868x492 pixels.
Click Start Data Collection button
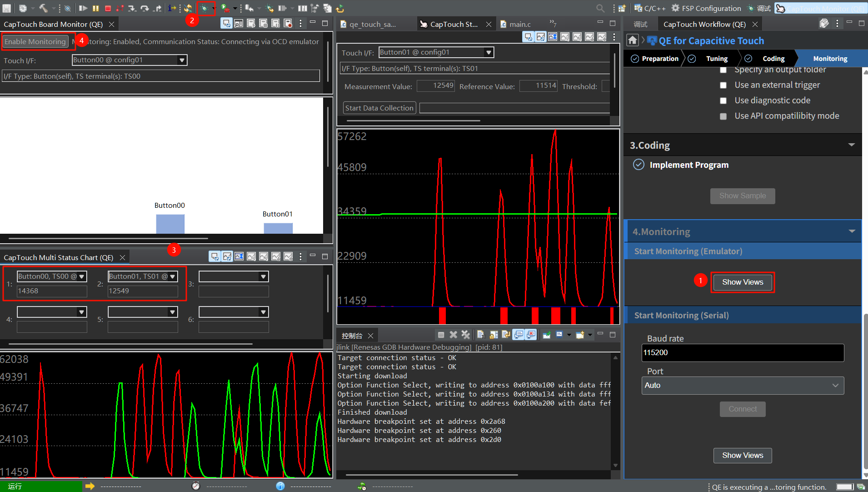(x=379, y=108)
